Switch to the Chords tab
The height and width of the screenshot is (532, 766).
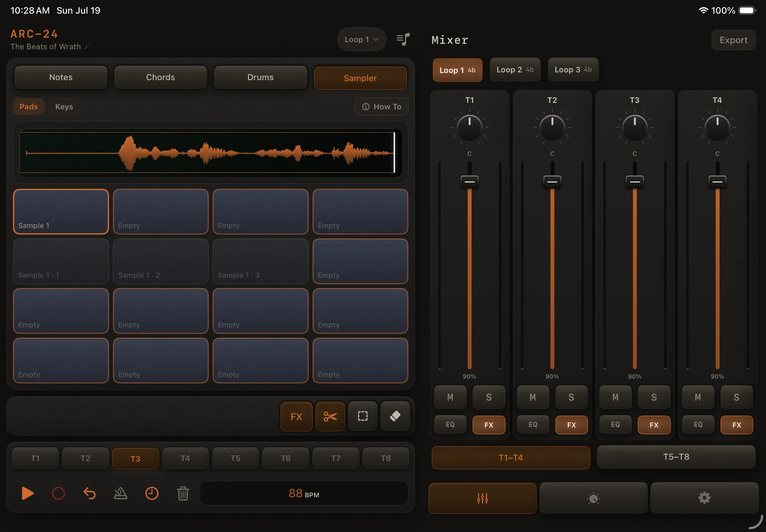(x=160, y=77)
